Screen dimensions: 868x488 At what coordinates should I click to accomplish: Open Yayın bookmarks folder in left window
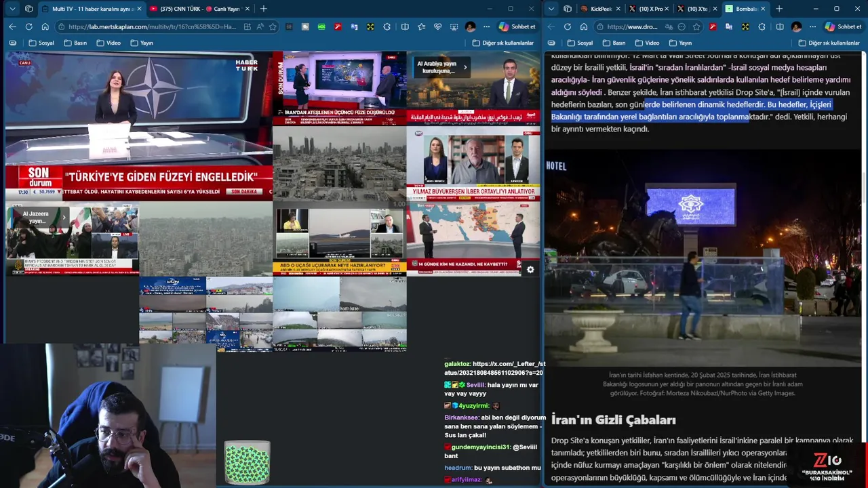142,43
